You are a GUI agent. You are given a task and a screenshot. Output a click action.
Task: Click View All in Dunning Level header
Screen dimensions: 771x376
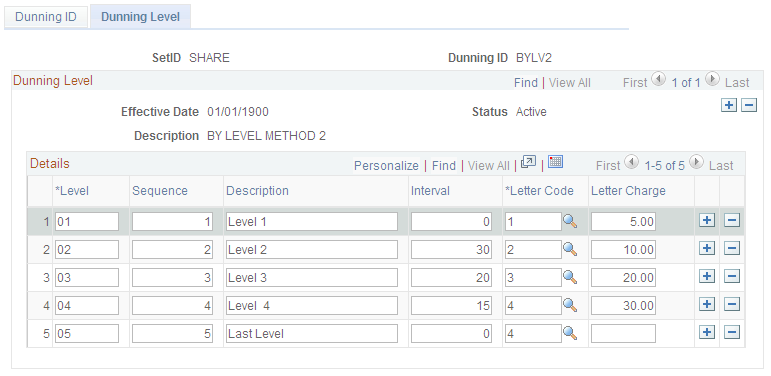tap(569, 83)
